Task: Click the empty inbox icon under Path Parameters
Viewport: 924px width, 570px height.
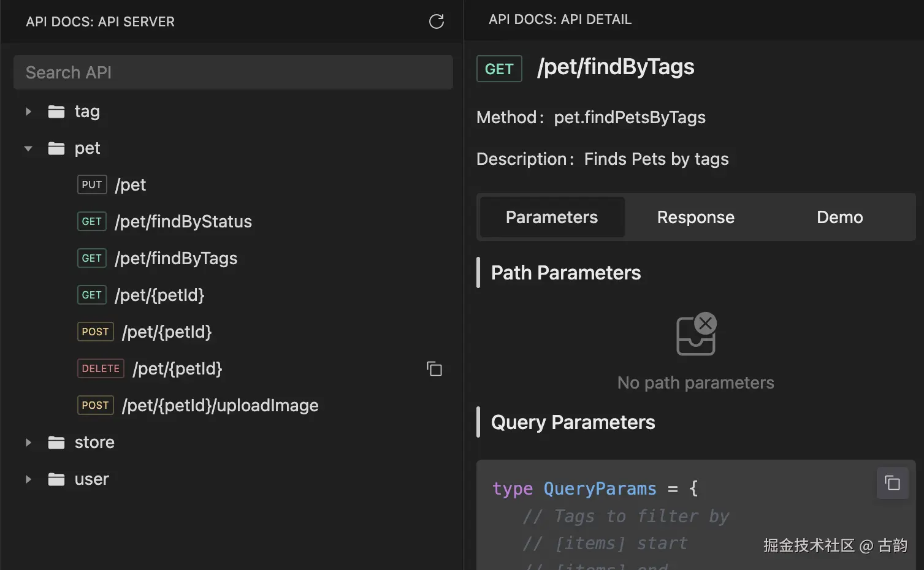Action: pyautogui.click(x=696, y=335)
